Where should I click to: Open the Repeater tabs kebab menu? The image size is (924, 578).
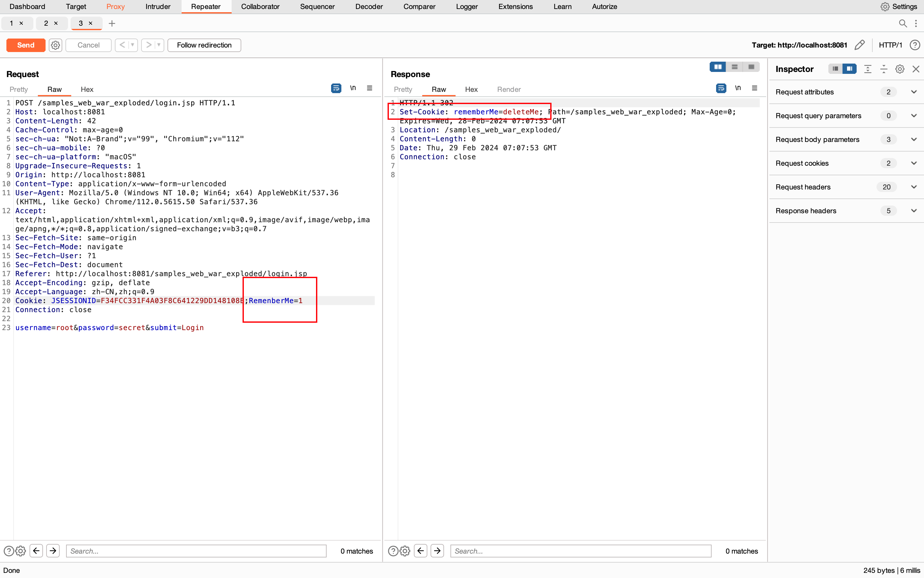point(916,23)
